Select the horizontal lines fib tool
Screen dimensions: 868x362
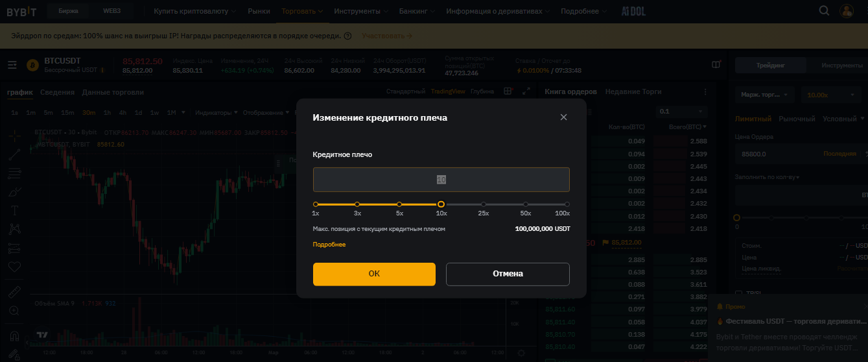tap(14, 173)
